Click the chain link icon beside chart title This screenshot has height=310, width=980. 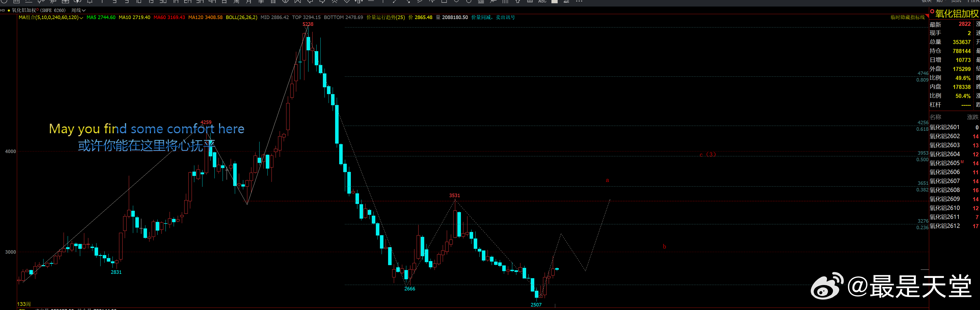pyautogui.click(x=2, y=10)
